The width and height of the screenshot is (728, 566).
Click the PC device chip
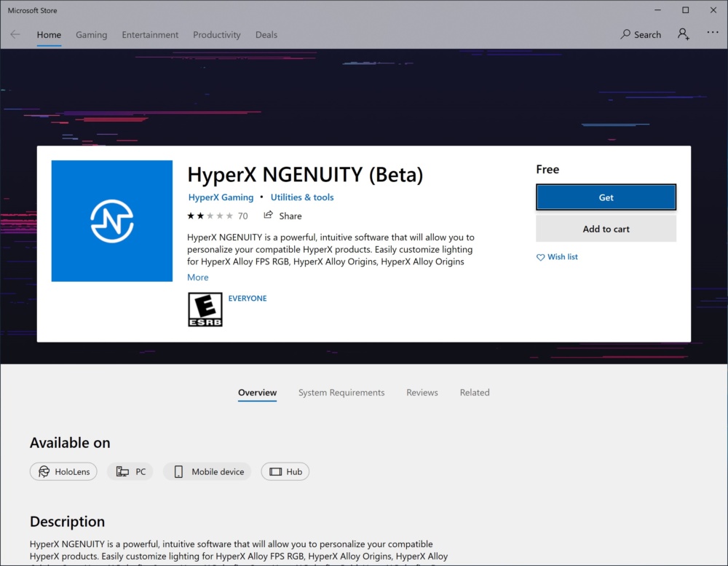click(x=130, y=472)
